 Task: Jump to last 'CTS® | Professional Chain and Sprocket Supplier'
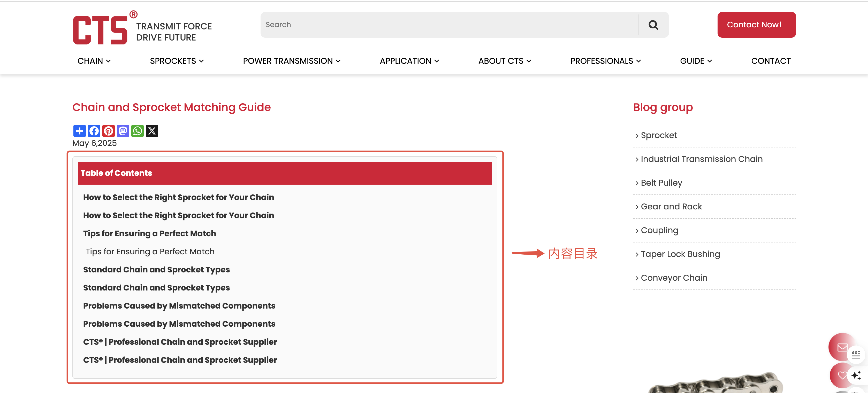tap(180, 360)
